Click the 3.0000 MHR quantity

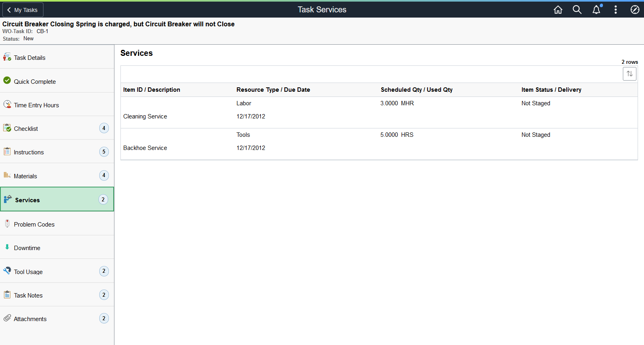[x=397, y=103]
